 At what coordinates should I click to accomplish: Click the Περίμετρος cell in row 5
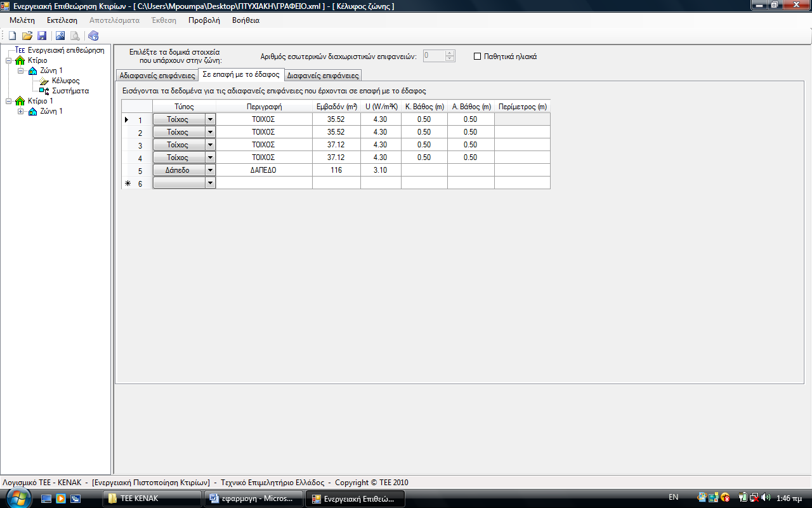pos(522,170)
